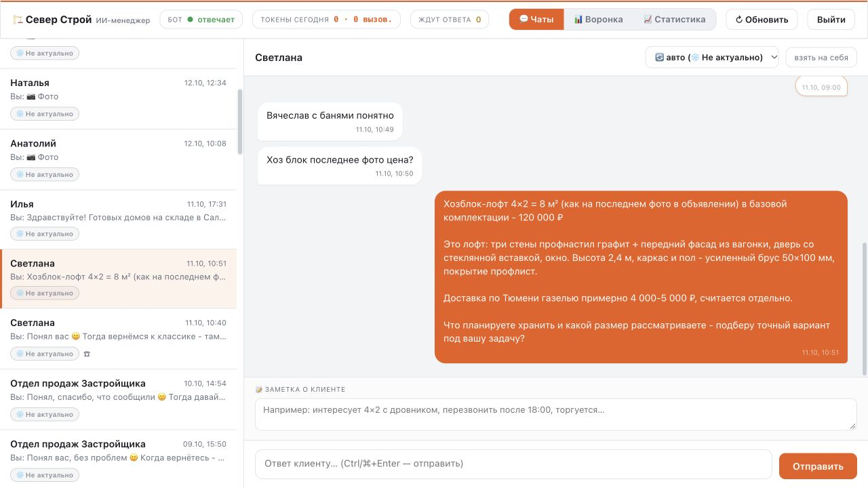Click the Токены сегодня counter
The height and width of the screenshot is (488, 868).
pos(325,20)
